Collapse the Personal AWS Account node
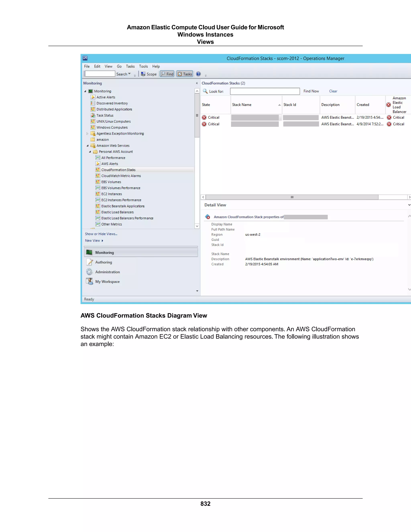This screenshot has width=411, height=532. 90,152
